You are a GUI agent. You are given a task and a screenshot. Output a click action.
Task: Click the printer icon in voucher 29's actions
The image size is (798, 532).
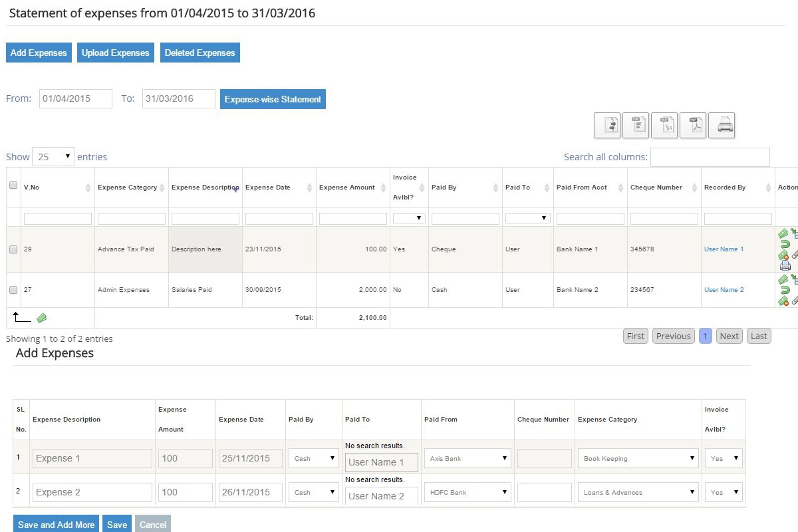point(786,265)
